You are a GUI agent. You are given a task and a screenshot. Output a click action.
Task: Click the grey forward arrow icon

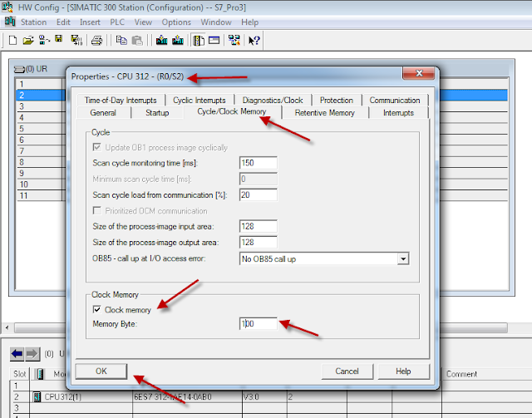pos(32,354)
